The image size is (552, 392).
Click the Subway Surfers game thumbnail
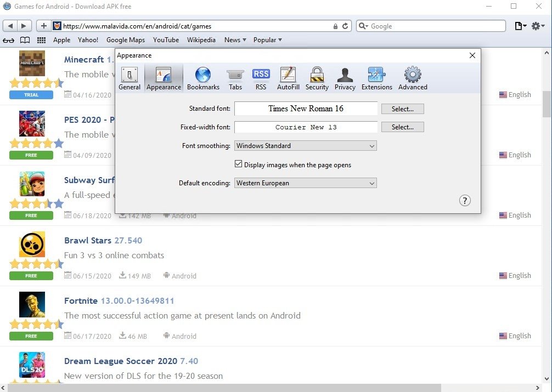click(x=32, y=184)
